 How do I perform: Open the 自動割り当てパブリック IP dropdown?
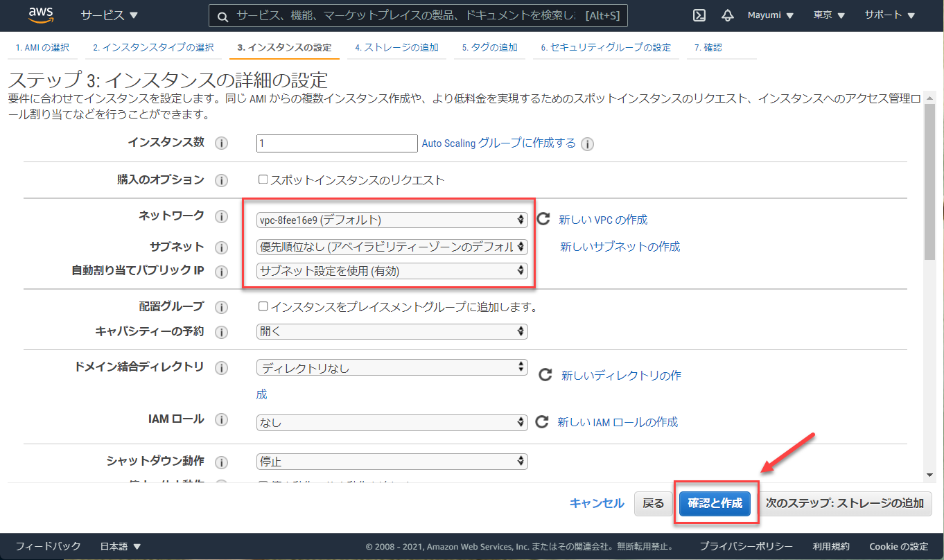pos(392,271)
